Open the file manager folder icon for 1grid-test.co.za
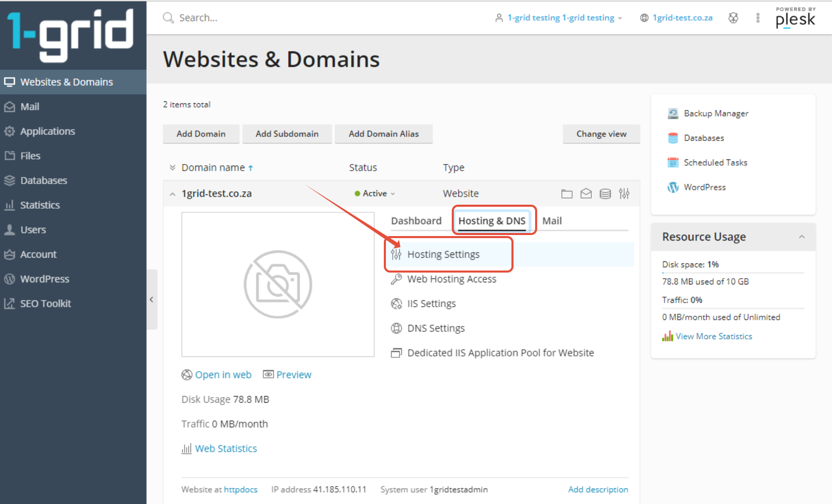Screen dimensions: 832x504 pyautogui.click(x=567, y=194)
